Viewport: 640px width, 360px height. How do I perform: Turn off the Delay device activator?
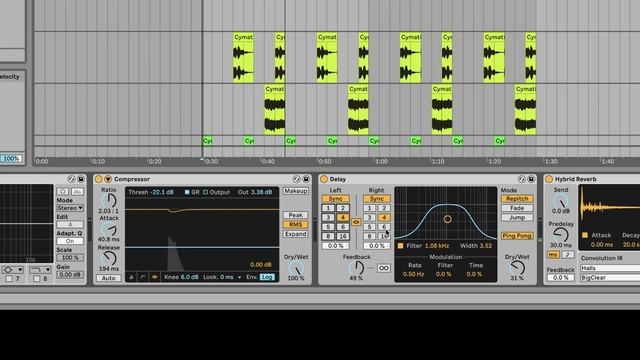tap(324, 179)
